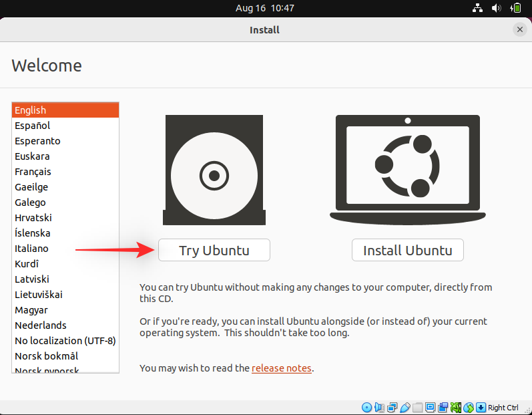The height and width of the screenshot is (415, 532).
Task: Select Hrvatski language entry
Action: (65, 218)
